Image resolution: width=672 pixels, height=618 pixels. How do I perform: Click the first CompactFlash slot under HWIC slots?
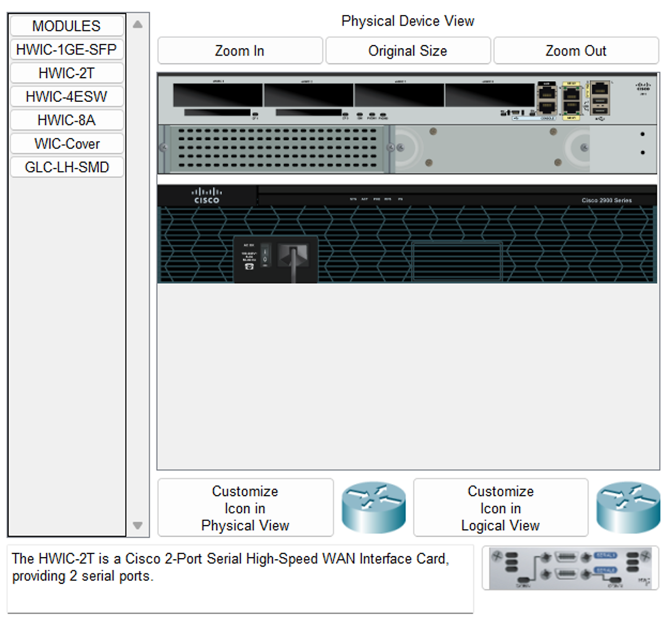[217, 112]
